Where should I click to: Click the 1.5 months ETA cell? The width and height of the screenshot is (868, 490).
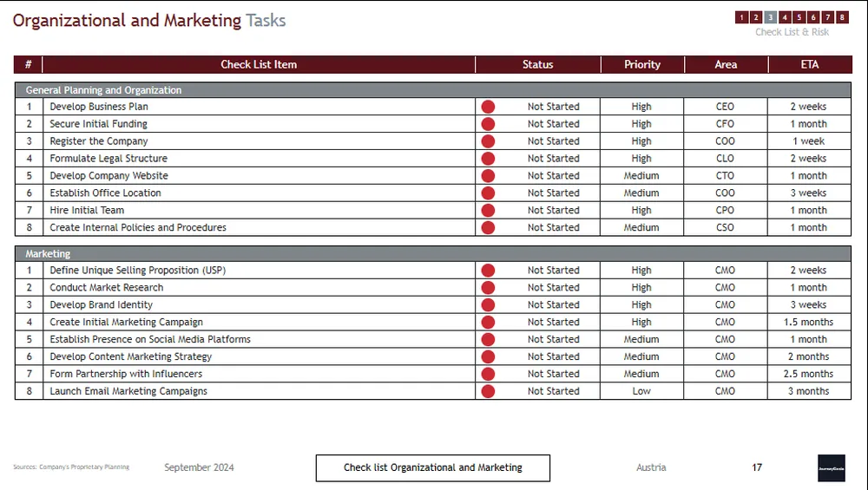809,322
